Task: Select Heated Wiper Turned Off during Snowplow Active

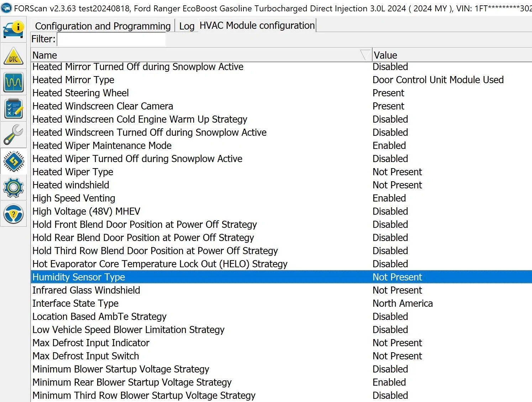Action: pyautogui.click(x=281, y=159)
